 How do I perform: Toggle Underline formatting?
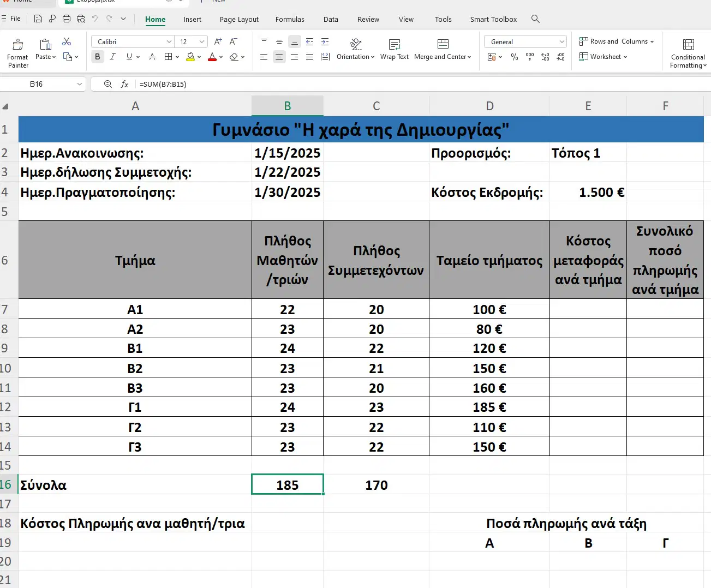pos(129,57)
